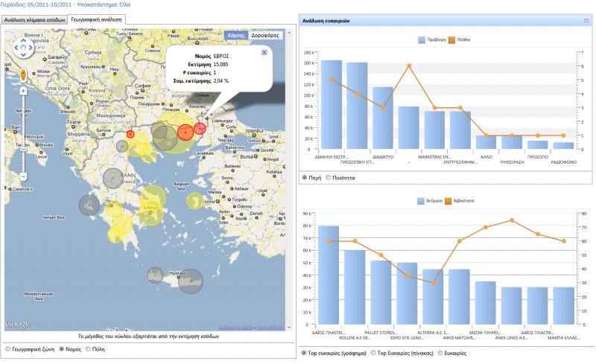
Task: Click the smallest red circle on the map
Action: [130, 134]
